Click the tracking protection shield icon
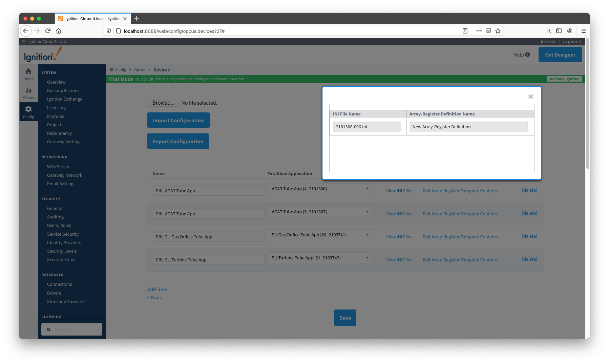Viewport: 609px width, 364px height. pos(109,31)
